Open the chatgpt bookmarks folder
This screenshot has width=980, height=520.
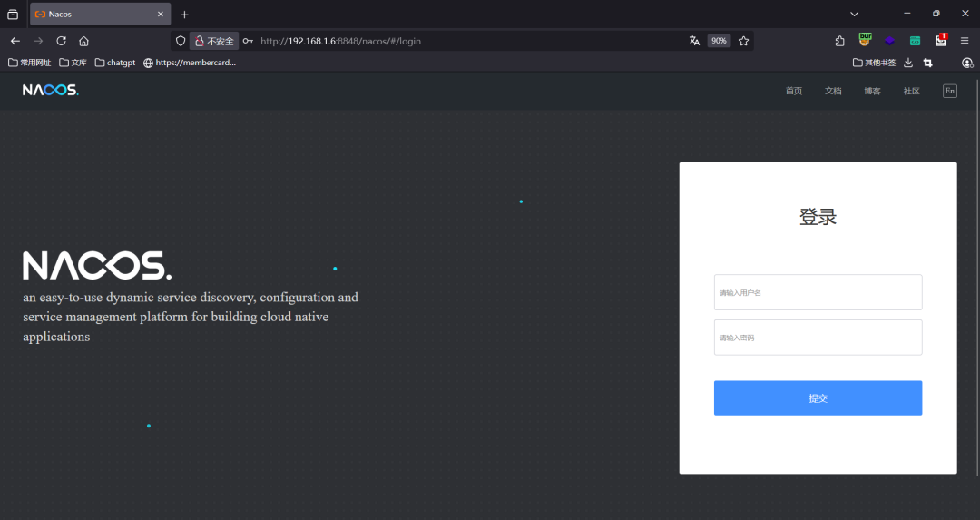[x=115, y=63]
